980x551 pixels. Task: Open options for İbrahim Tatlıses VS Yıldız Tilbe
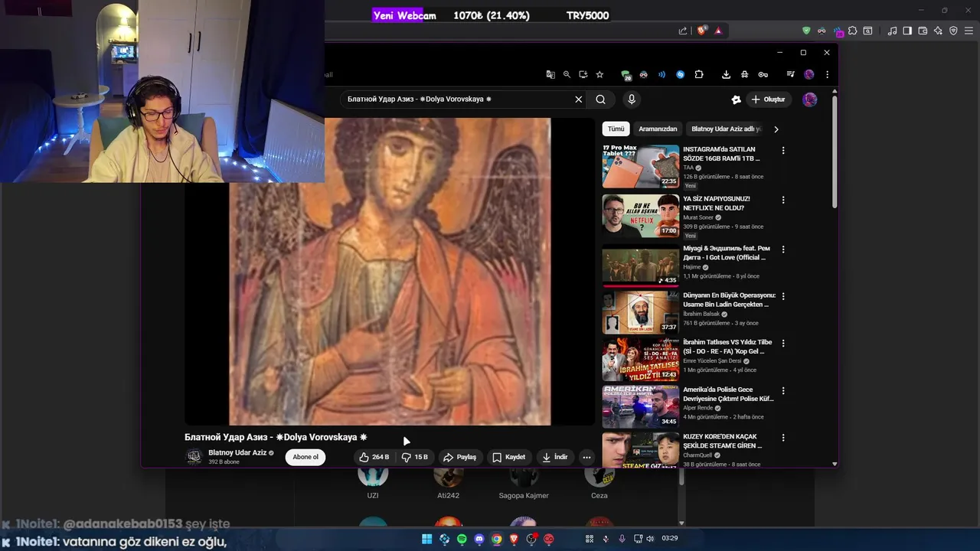(x=782, y=343)
